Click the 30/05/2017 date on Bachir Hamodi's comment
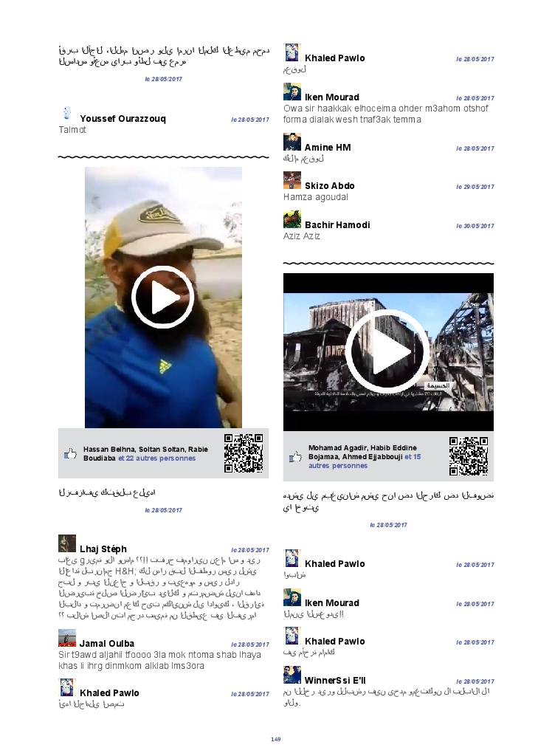This screenshot has width=552, height=756. click(475, 226)
